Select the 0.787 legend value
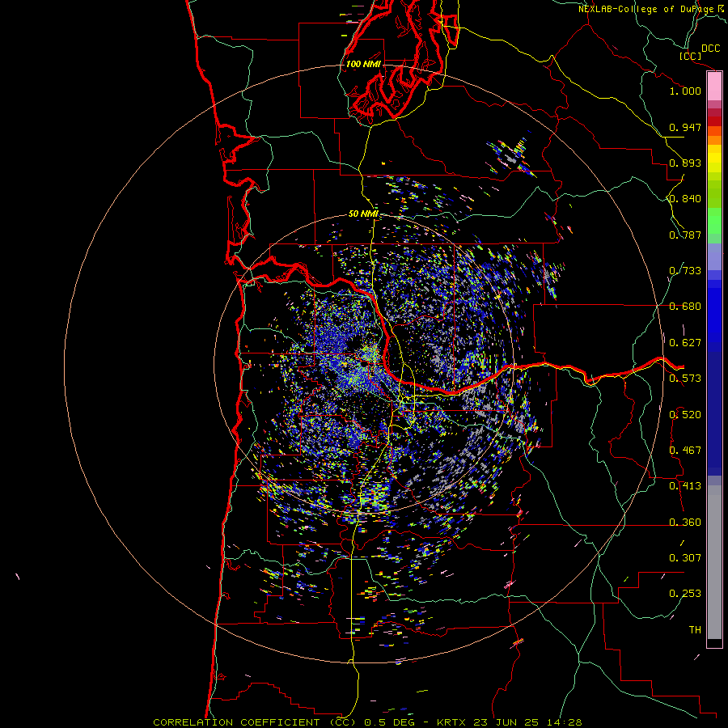Screen dimensions: 728x728 coord(685,235)
